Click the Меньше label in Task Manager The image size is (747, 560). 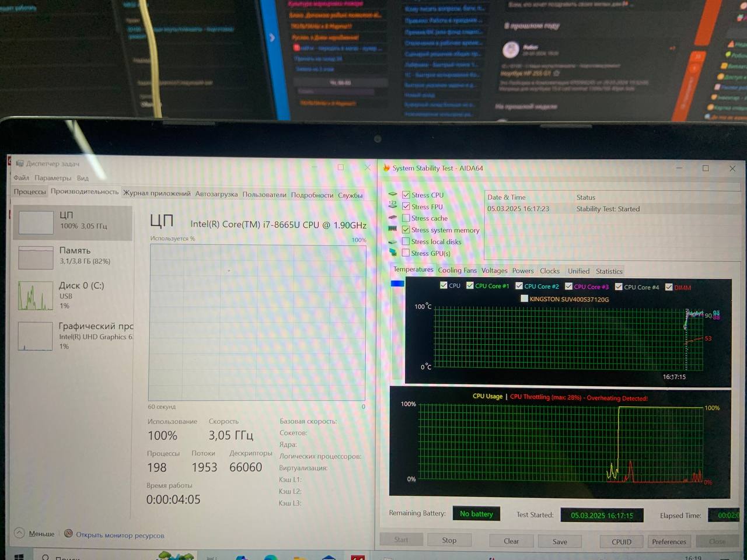pyautogui.click(x=41, y=533)
